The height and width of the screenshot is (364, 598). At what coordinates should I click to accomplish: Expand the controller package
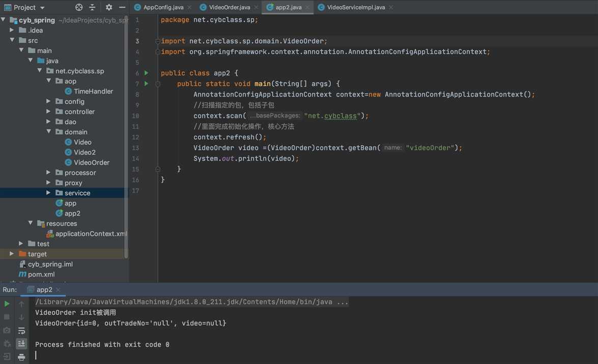[48, 111]
